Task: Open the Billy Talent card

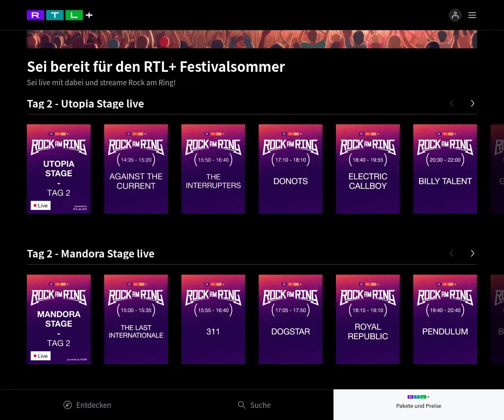Action: [x=445, y=169]
